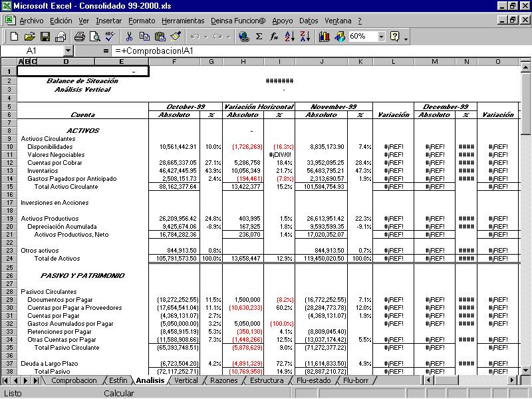Click the first-sheet tab scroll button

pyautogui.click(x=5, y=380)
